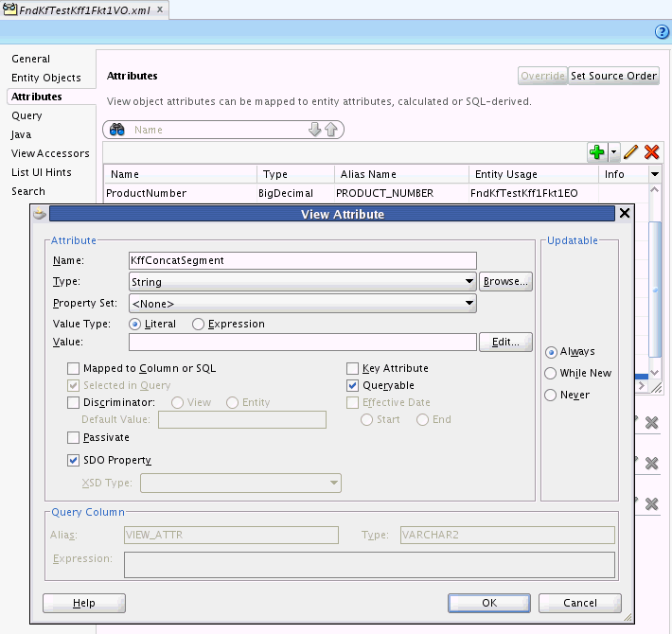
Task: Click the Name column header
Action: pyautogui.click(x=181, y=174)
